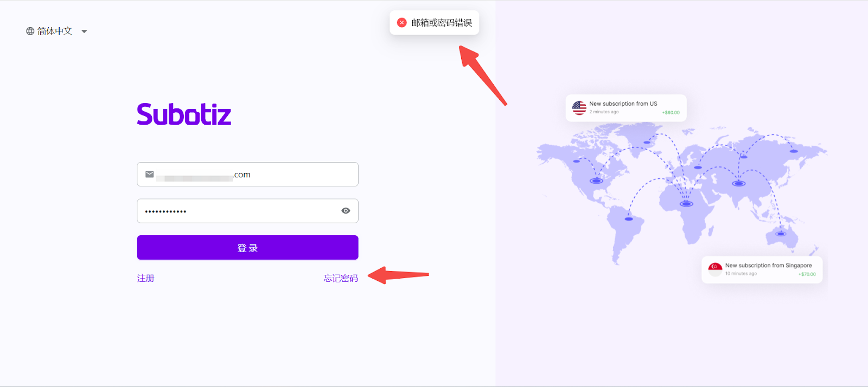The height and width of the screenshot is (387, 868).
Task: Click the New subscription from US title
Action: click(x=623, y=104)
